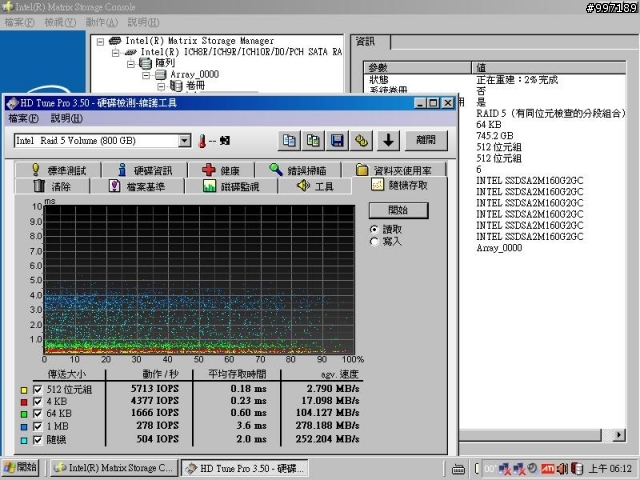
Task: Click the 5713 IOPS result value
Action: click(155, 389)
